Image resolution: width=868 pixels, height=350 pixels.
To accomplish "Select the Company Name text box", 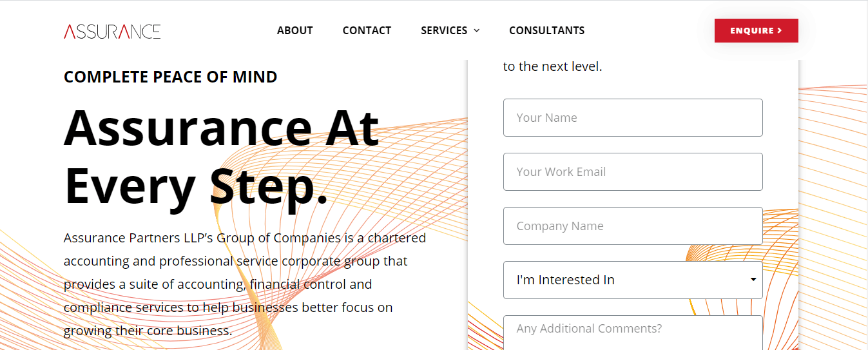I will click(633, 226).
